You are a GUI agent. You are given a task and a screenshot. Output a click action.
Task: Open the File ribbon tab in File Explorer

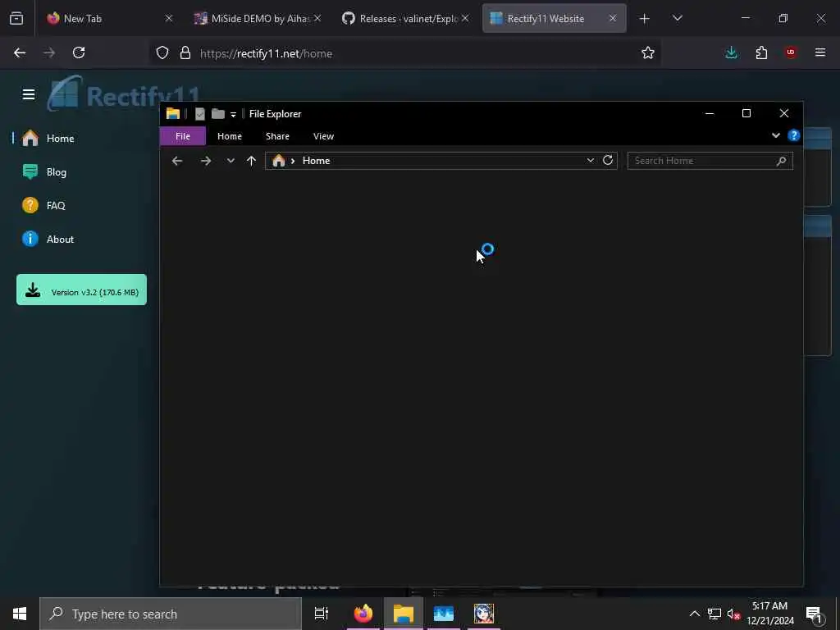(183, 136)
